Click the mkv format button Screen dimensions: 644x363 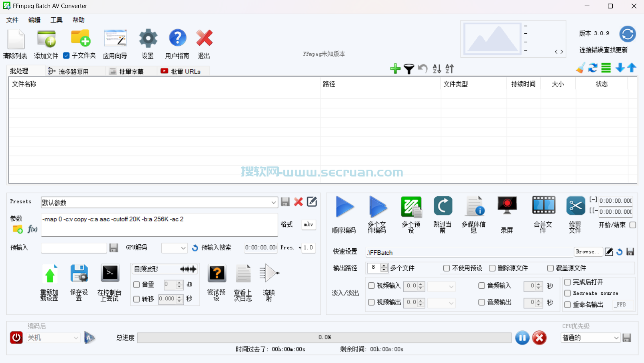click(309, 225)
